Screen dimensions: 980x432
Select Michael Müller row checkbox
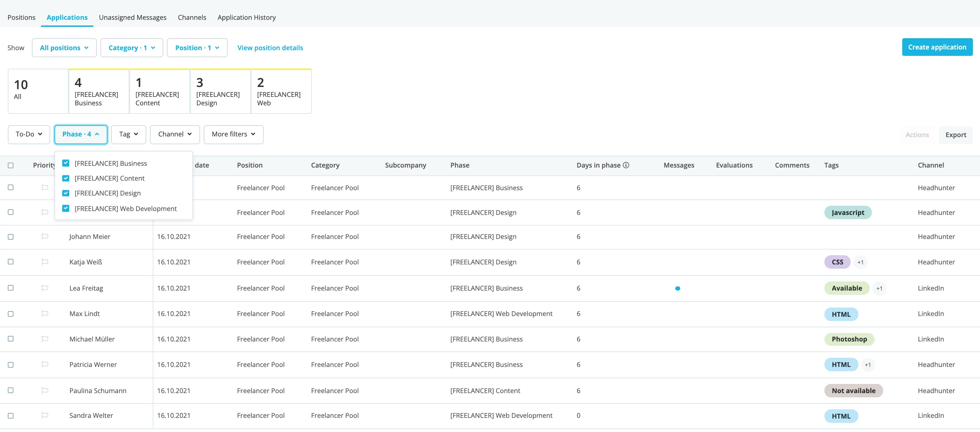[x=11, y=339]
